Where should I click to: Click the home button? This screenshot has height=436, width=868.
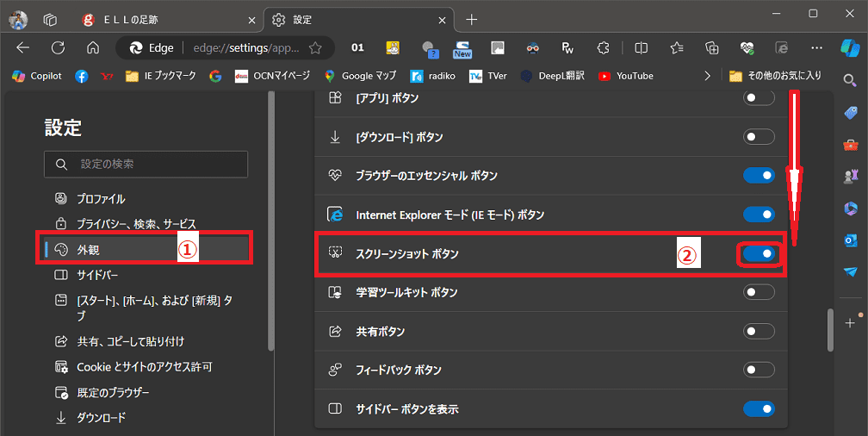pos(93,48)
